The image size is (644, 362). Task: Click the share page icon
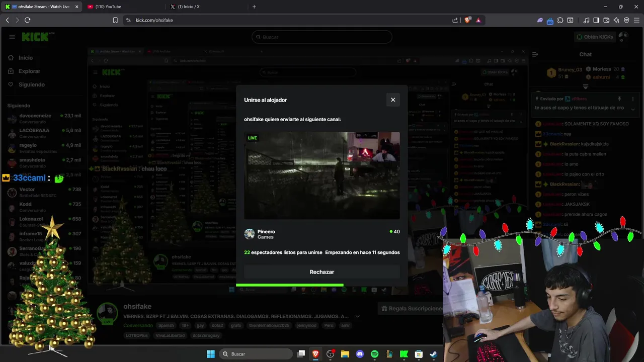[455, 20]
